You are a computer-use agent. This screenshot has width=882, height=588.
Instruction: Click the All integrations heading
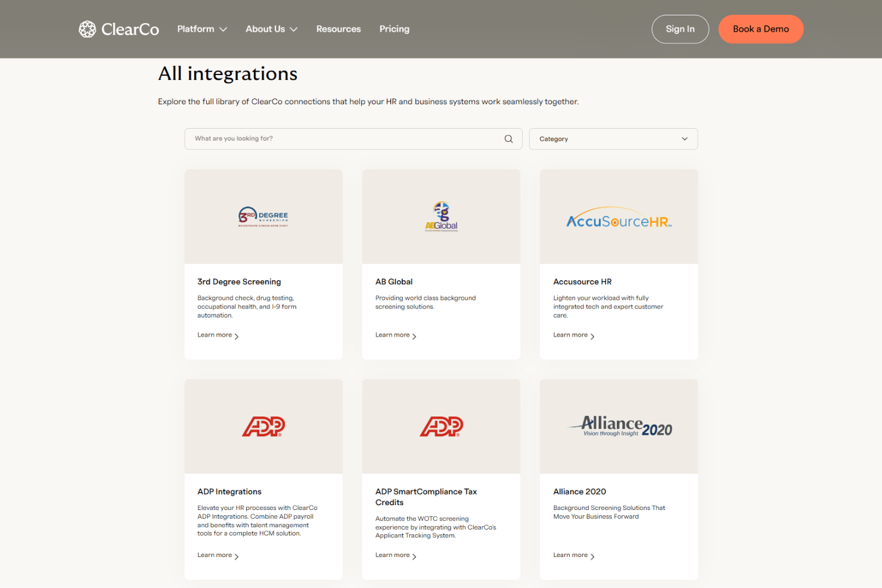(228, 74)
